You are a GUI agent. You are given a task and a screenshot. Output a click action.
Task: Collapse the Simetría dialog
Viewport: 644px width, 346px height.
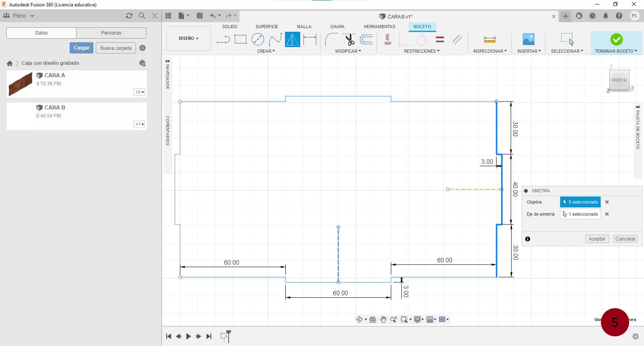tap(526, 191)
